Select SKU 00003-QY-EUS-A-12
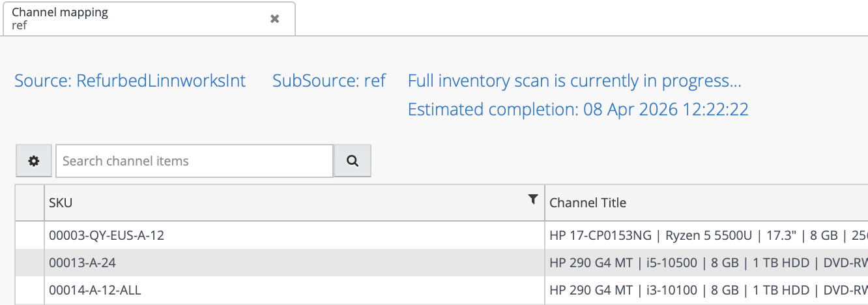Viewport: 868px width, 305px height. [107, 235]
